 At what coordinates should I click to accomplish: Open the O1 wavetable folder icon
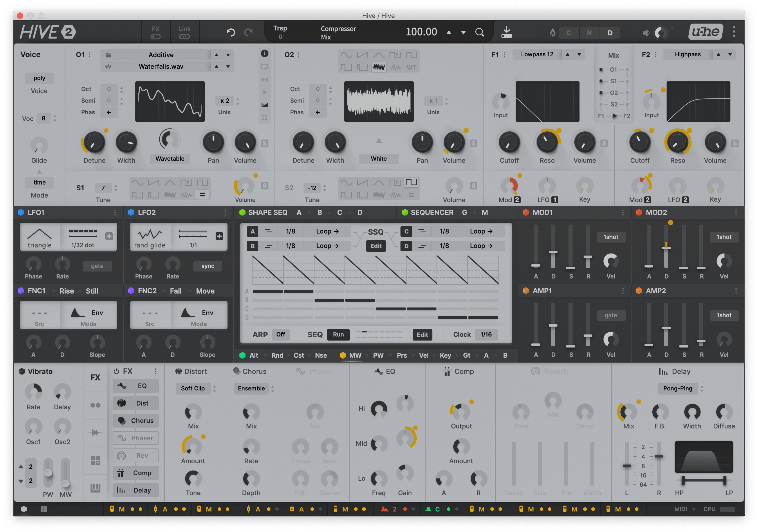pos(108,55)
